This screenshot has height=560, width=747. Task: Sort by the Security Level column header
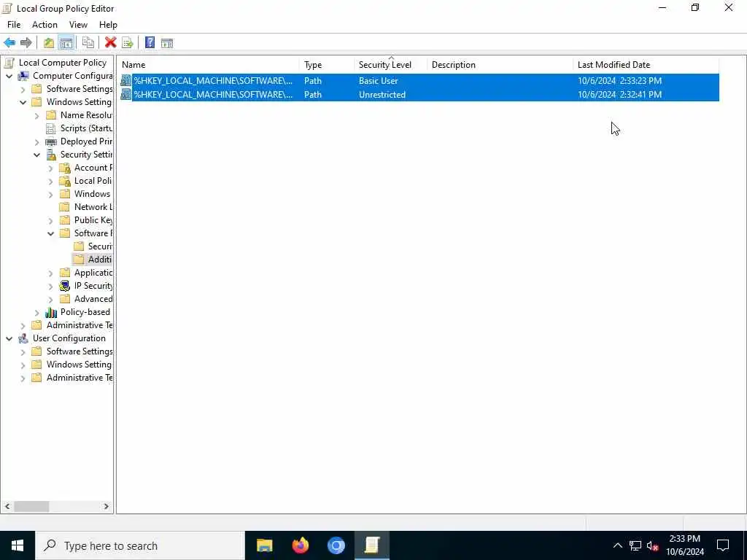tap(391, 65)
